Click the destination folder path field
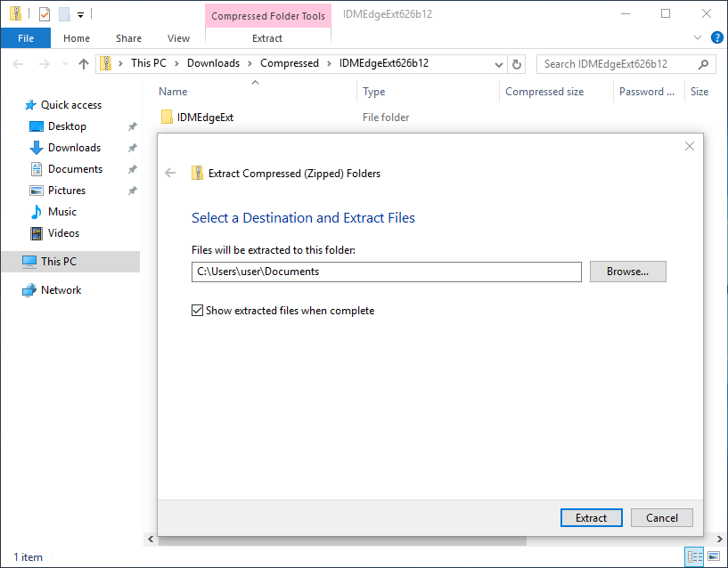 pos(386,272)
